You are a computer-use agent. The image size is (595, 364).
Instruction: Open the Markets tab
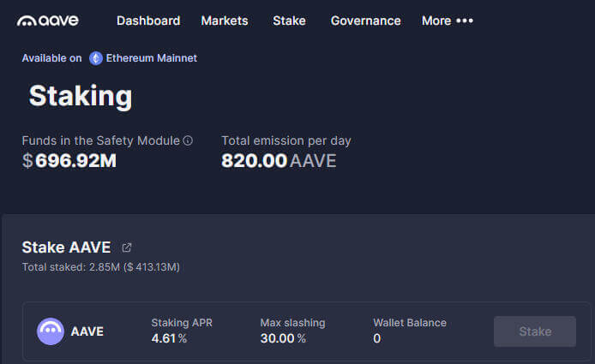coord(225,21)
